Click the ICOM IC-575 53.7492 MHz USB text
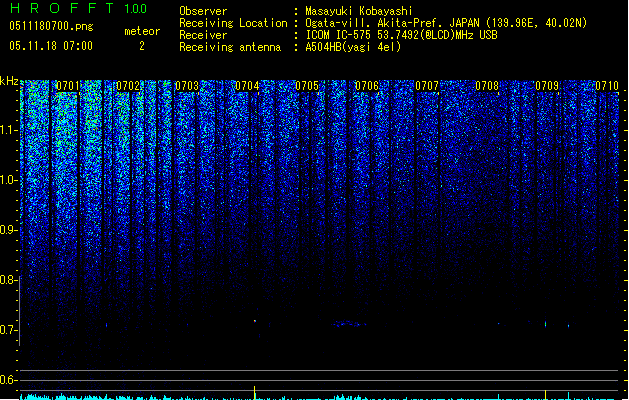 pyautogui.click(x=402, y=35)
